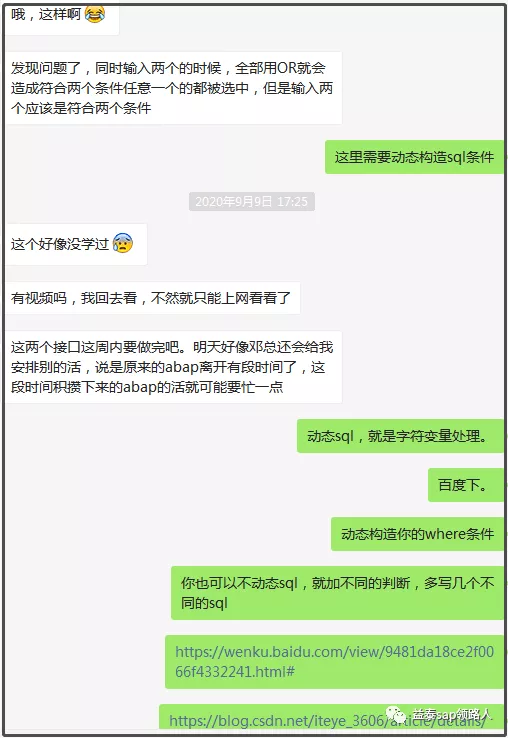Click the '益泰sap领路人' watermark text
The image size is (508, 738).
pos(452,714)
